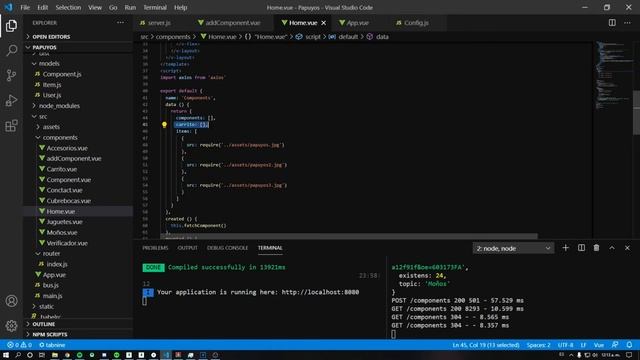Open the Selection menu

68,7
